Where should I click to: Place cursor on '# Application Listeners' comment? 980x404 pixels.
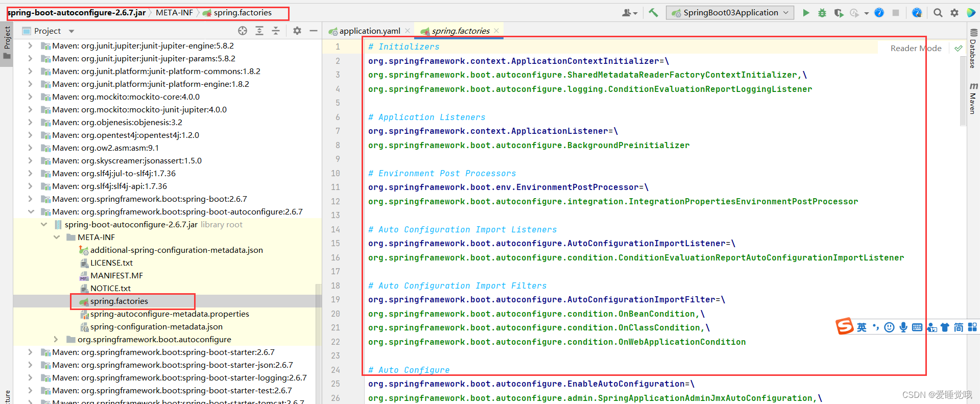(x=427, y=117)
